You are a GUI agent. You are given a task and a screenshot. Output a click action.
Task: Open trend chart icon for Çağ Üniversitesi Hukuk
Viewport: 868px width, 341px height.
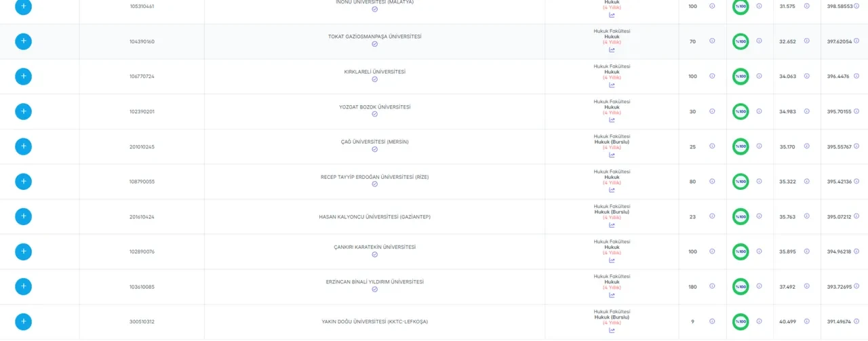(x=612, y=155)
